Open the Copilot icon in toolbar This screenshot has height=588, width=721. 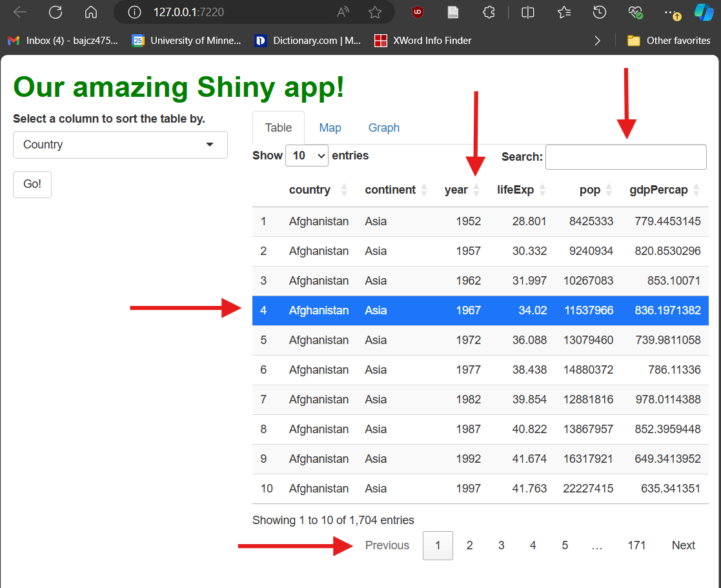coord(703,12)
